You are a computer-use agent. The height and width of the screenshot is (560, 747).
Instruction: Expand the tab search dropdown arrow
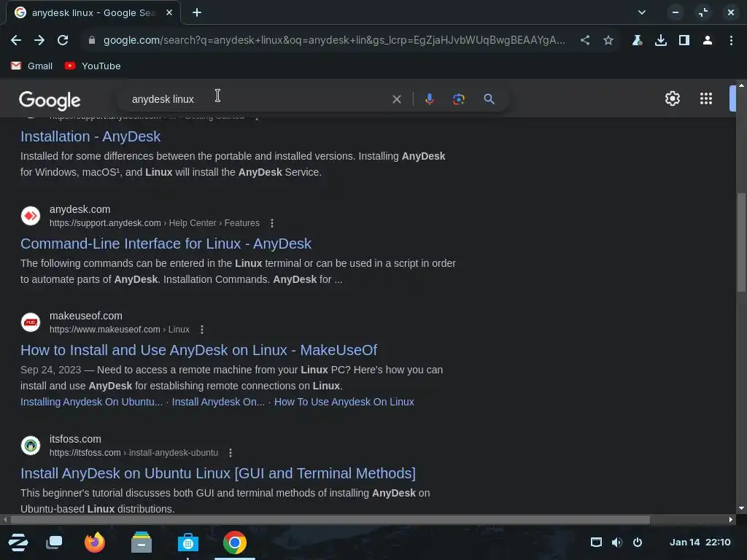[642, 13]
